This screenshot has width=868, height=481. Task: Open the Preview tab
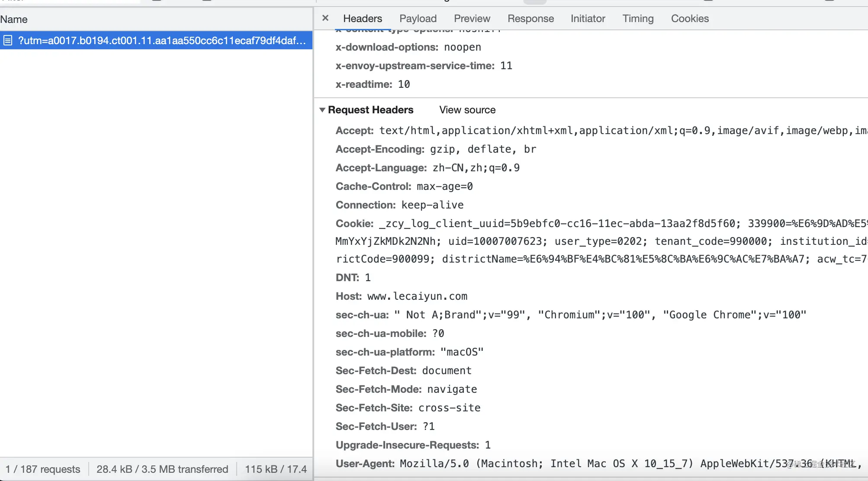coord(471,19)
